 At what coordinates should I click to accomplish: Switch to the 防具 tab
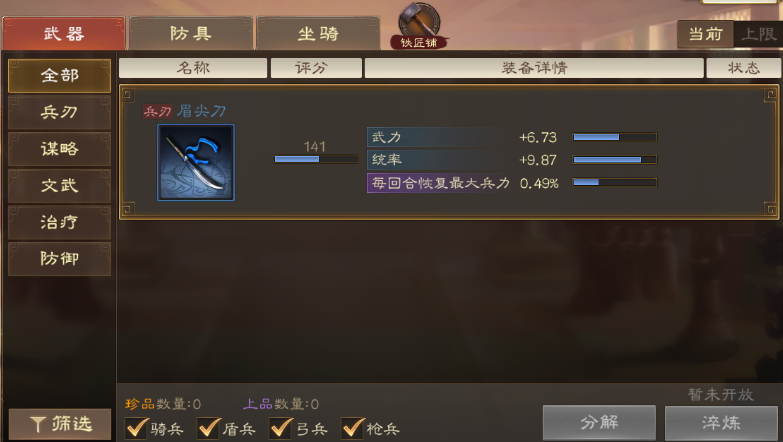click(x=191, y=33)
